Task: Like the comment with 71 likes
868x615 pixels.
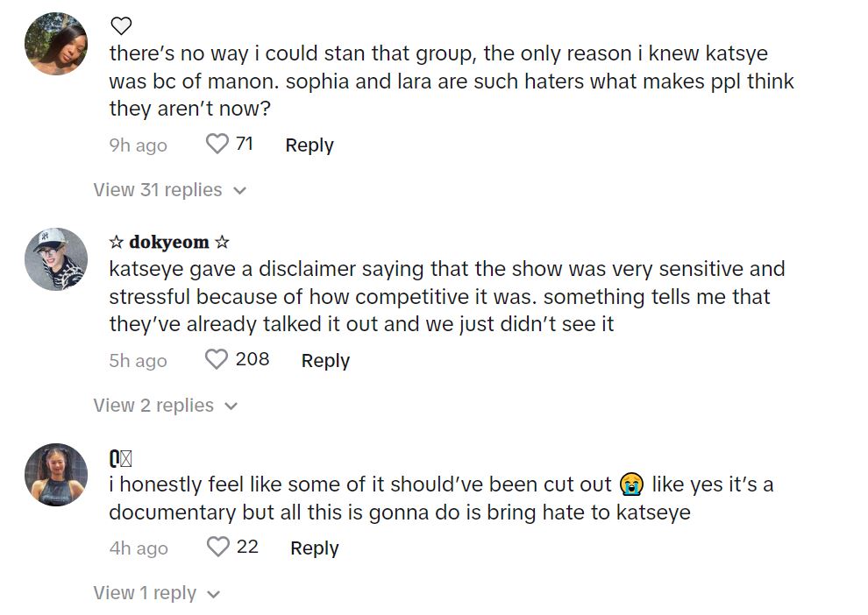Action: pos(217,144)
